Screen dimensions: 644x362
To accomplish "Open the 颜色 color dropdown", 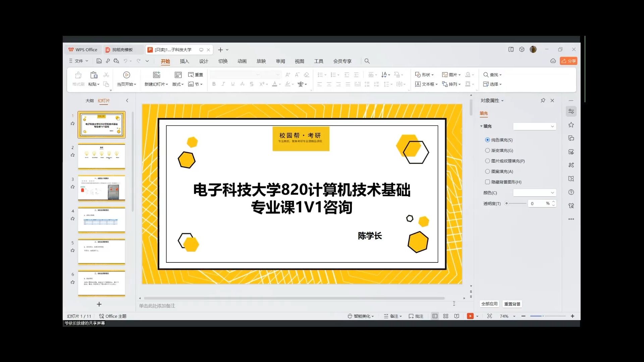I will click(534, 193).
